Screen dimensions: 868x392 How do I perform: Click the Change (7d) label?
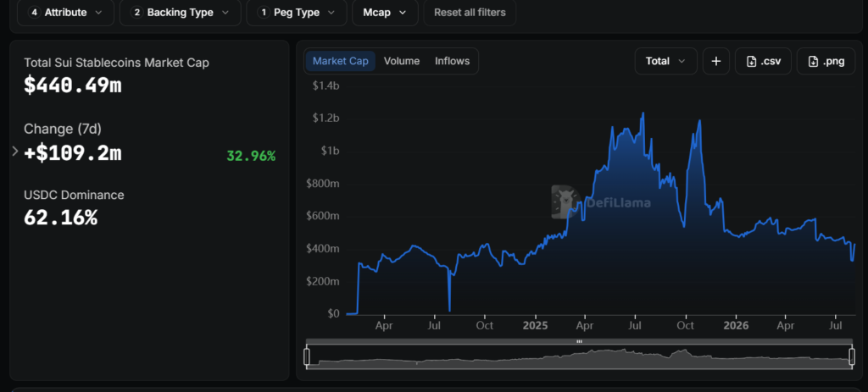point(63,129)
